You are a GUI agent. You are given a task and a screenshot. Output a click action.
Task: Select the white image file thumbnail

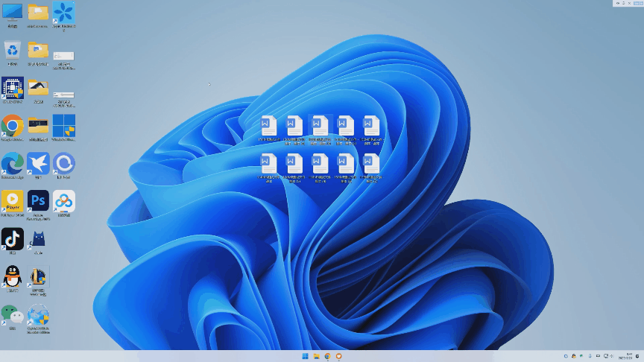(63, 55)
